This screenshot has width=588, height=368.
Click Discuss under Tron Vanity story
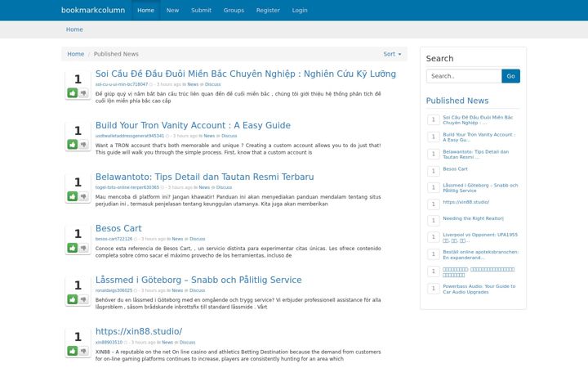tap(229, 136)
